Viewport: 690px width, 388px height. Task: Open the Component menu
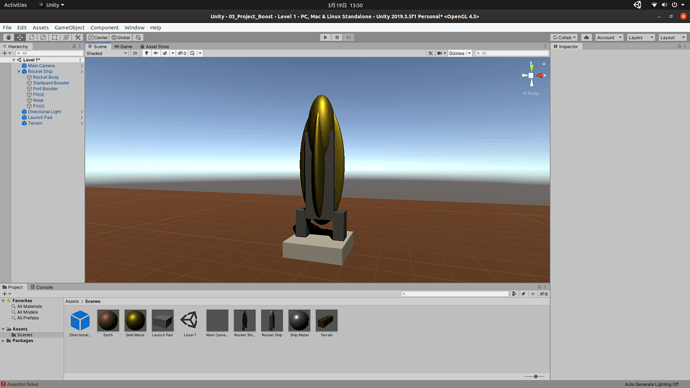104,27
